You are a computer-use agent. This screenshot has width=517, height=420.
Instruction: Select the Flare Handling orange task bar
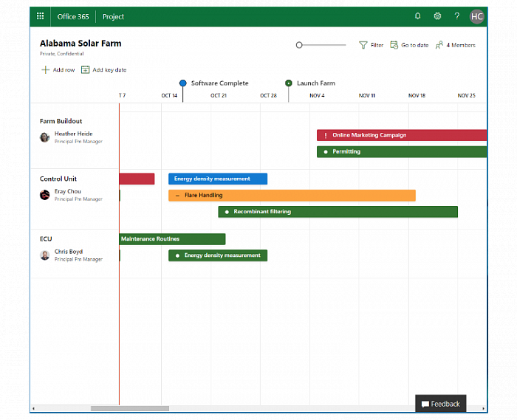[x=292, y=196]
